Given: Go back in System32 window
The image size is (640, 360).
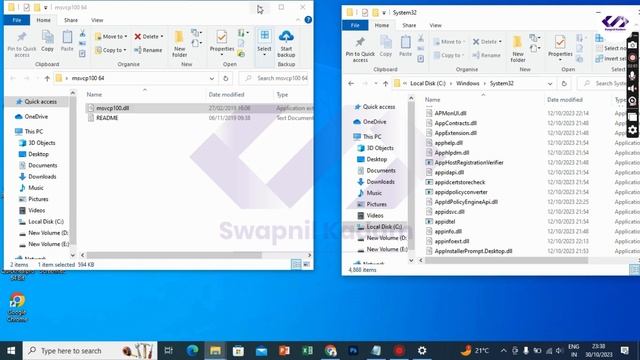Looking at the screenshot, I should [351, 83].
